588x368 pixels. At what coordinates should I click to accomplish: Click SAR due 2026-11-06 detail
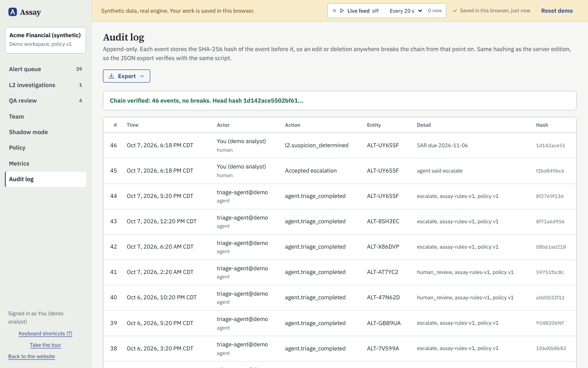[442, 145]
